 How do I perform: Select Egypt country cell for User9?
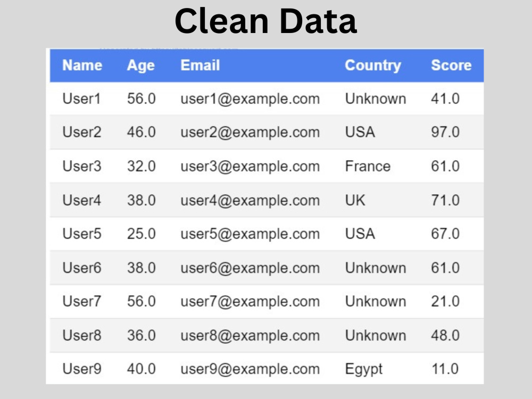[x=364, y=370]
